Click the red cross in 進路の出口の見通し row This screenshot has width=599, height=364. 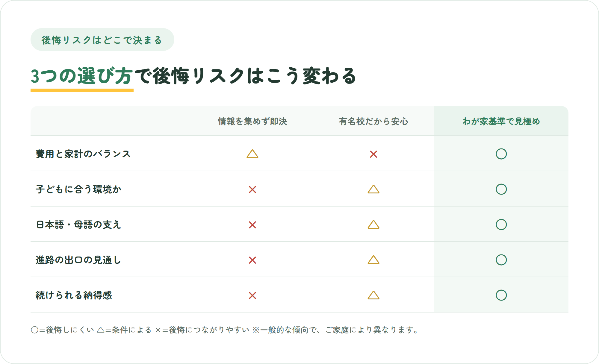point(252,260)
